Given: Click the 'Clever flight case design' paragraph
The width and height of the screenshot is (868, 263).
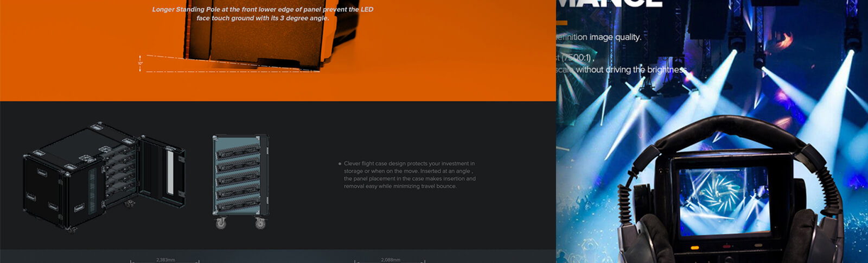Looking at the screenshot, I should [x=410, y=174].
